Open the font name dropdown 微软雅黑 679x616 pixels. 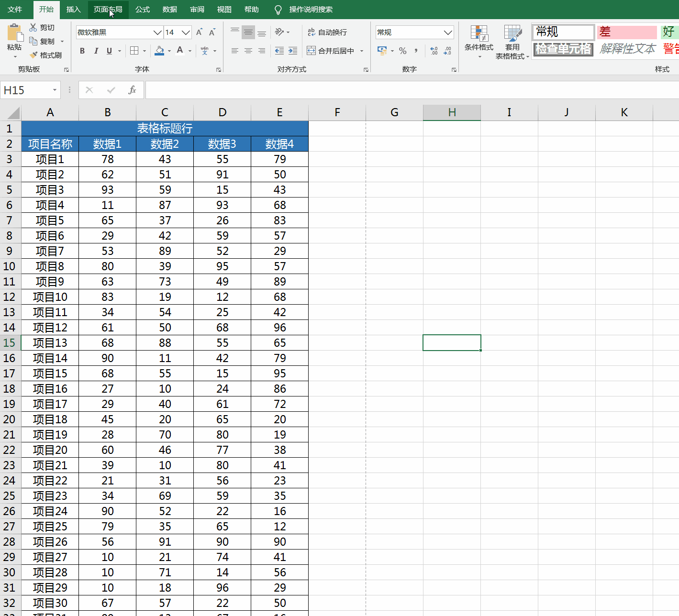click(x=157, y=33)
